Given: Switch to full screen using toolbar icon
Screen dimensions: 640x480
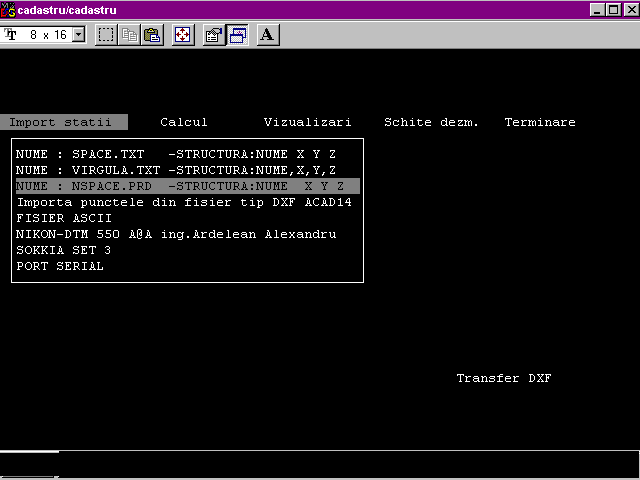Looking at the screenshot, I should pos(182,35).
